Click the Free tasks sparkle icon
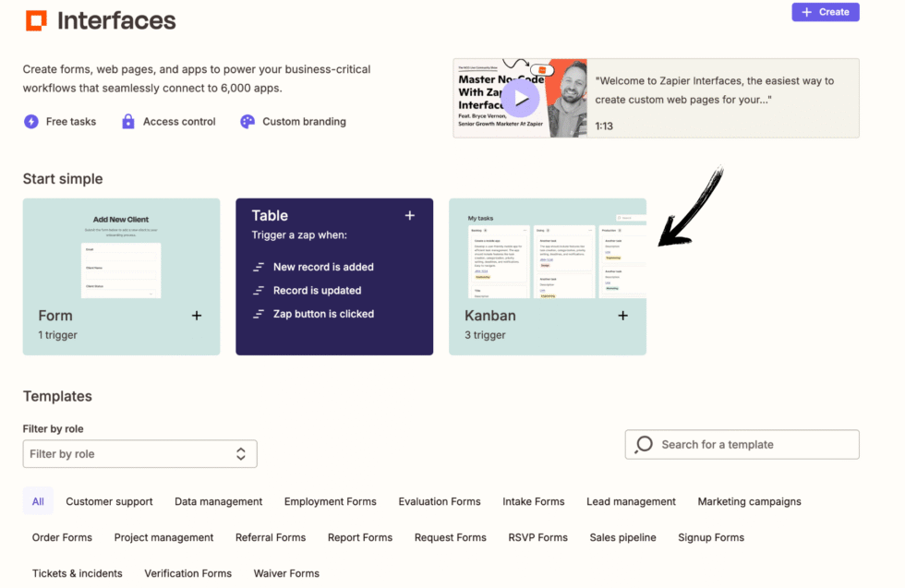Screen dimensions: 905x588 coord(29,121)
